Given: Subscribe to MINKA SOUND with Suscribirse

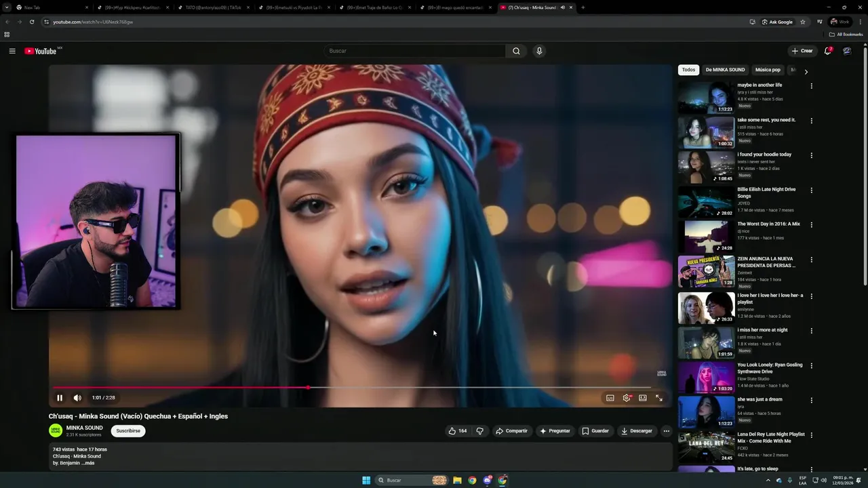Looking at the screenshot, I should pos(128,430).
